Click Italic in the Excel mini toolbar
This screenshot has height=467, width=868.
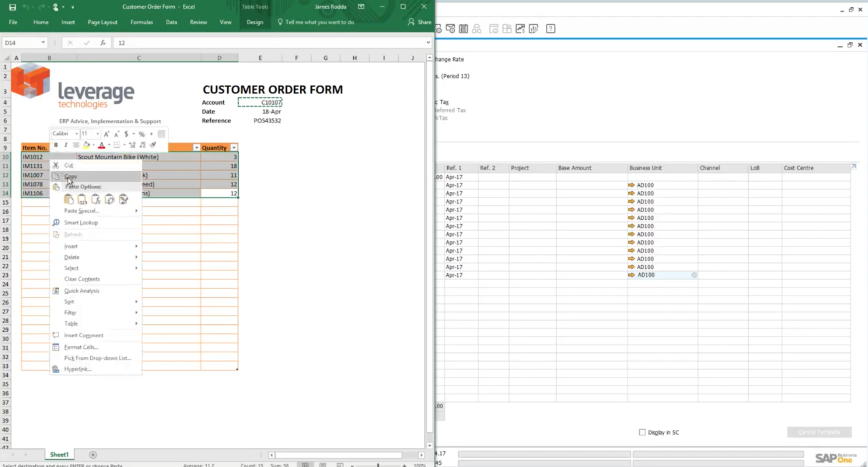tap(66, 145)
